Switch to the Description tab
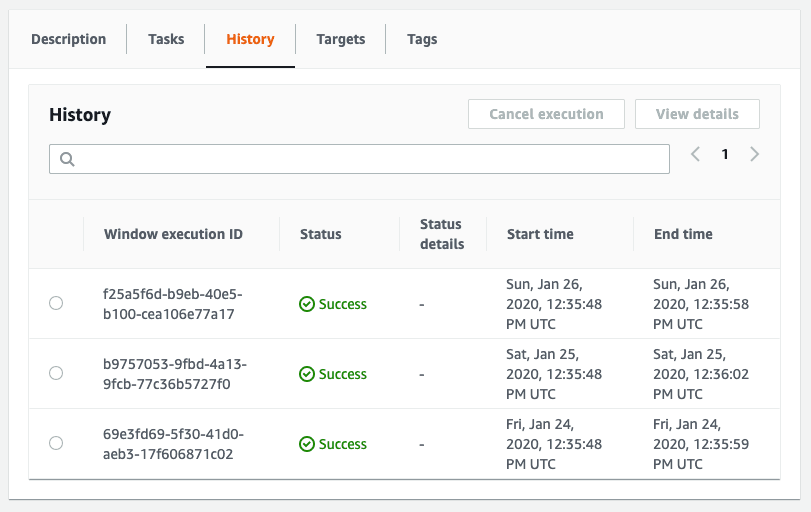 click(68, 39)
